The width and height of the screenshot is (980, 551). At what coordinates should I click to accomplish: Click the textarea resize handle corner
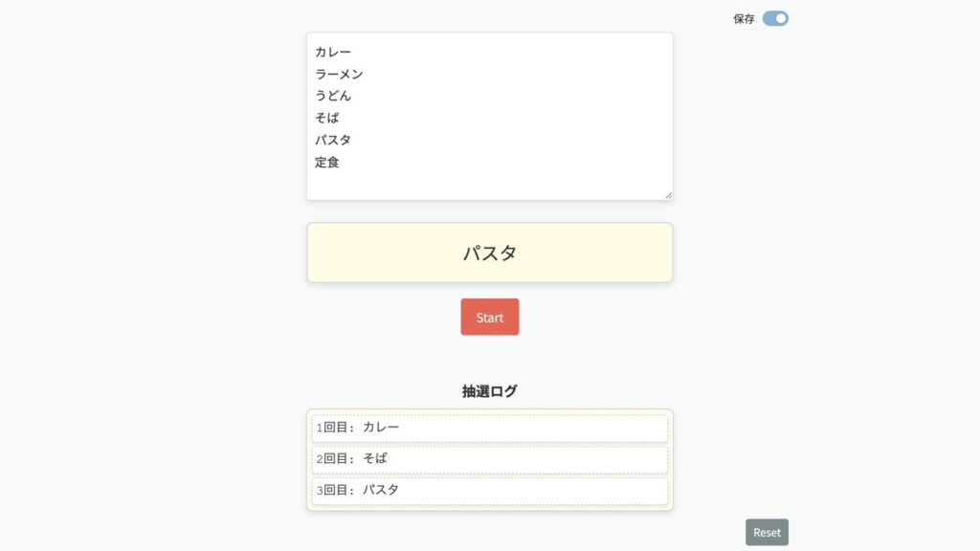668,195
